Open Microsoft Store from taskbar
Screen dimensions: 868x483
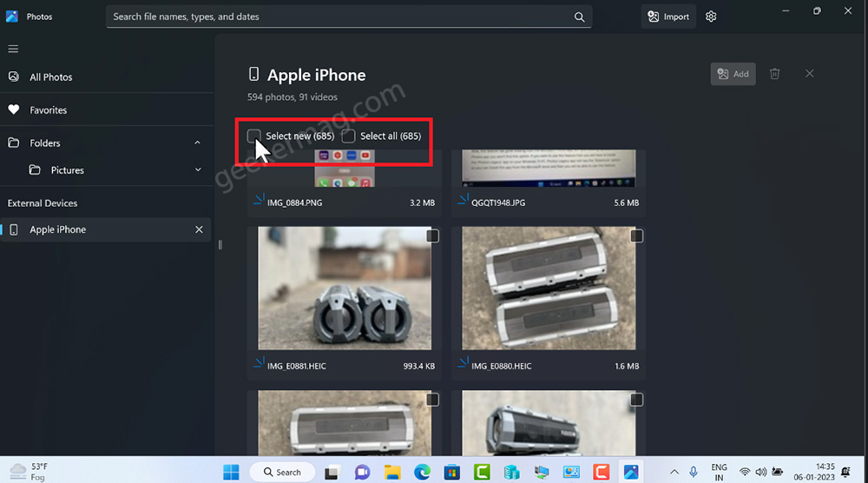point(451,473)
